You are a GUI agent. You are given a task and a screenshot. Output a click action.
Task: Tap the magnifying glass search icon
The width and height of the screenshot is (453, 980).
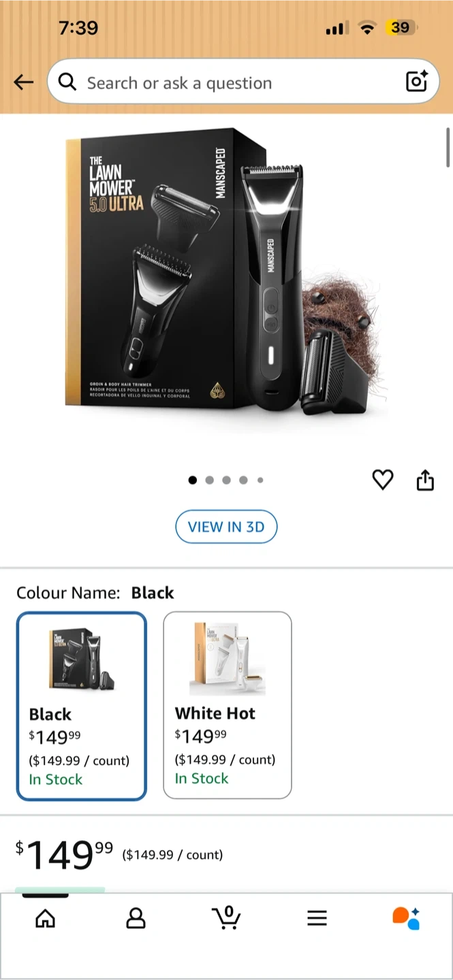[67, 82]
